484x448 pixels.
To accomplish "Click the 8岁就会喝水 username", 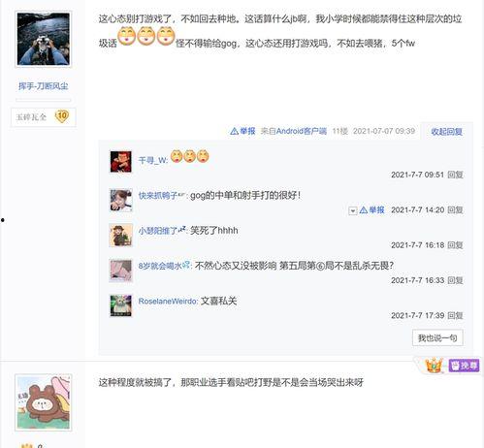I will click(x=160, y=266).
